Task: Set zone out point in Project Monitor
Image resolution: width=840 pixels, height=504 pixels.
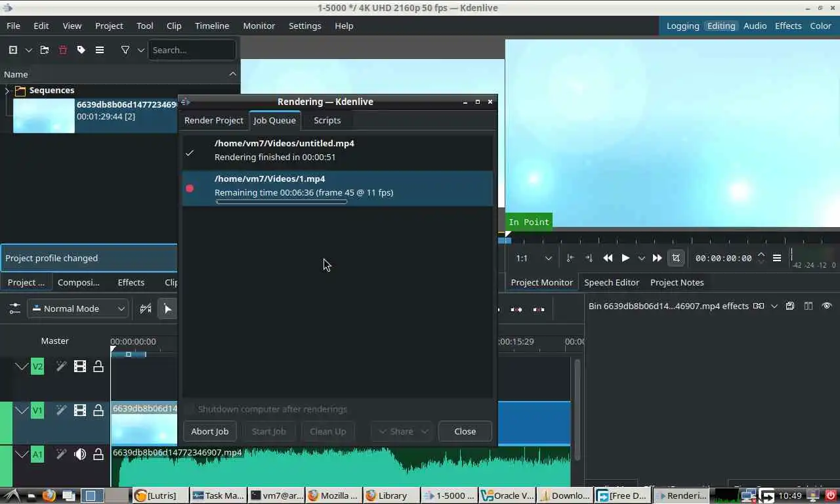Action: [589, 258]
